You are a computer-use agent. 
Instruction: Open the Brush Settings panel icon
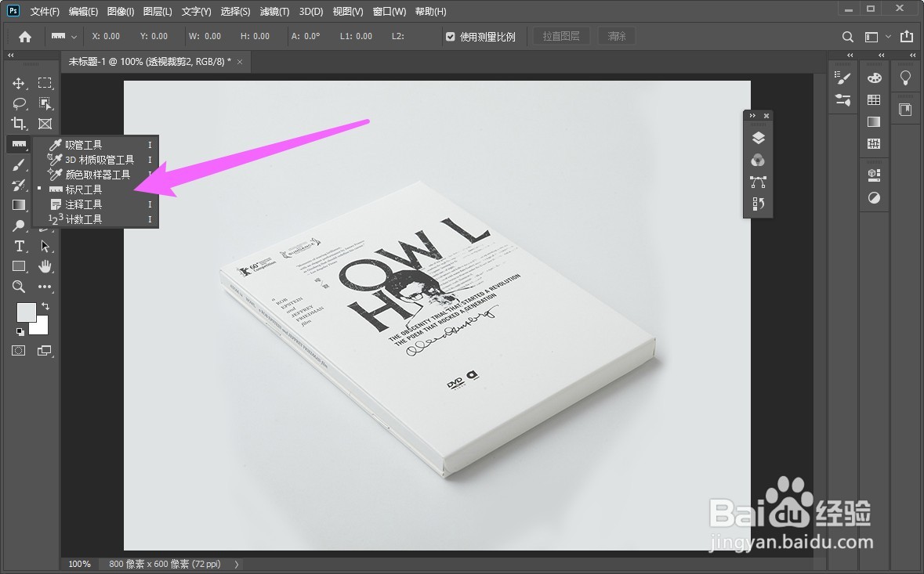pos(842,78)
